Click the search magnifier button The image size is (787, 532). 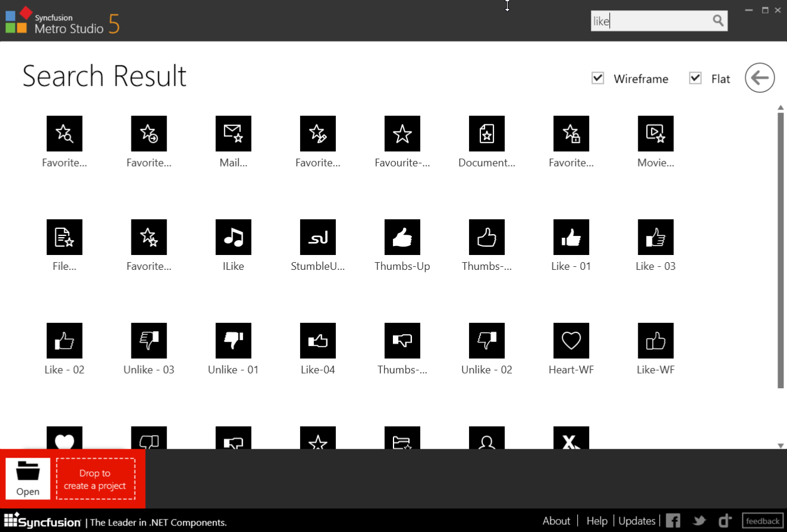pos(718,21)
